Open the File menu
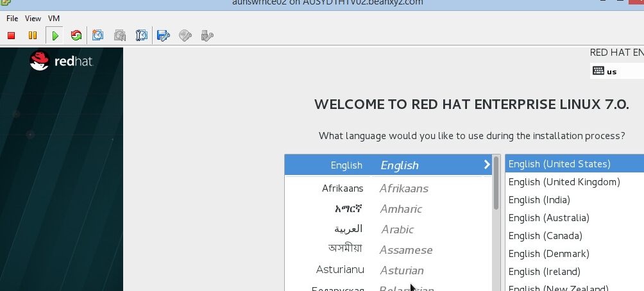Viewport: 644px width, 291px height. tap(12, 19)
